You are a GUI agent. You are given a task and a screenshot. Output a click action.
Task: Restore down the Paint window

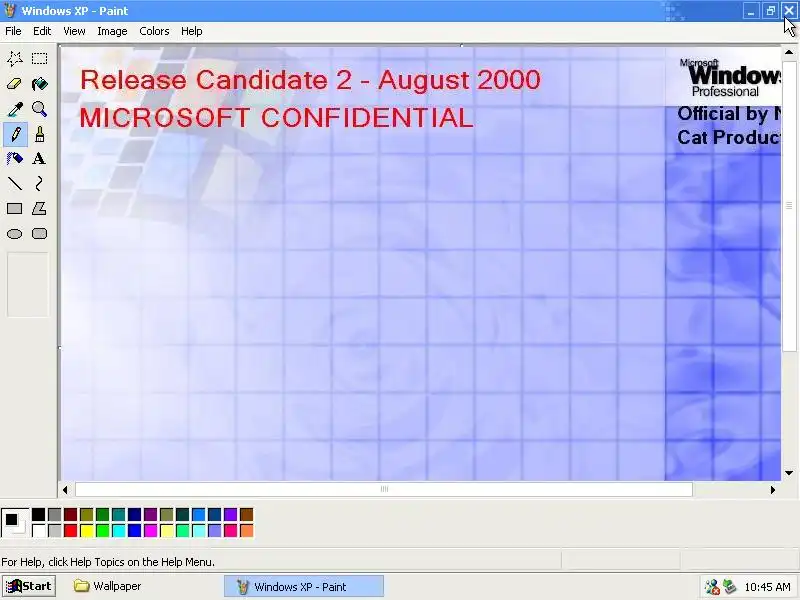(x=770, y=11)
